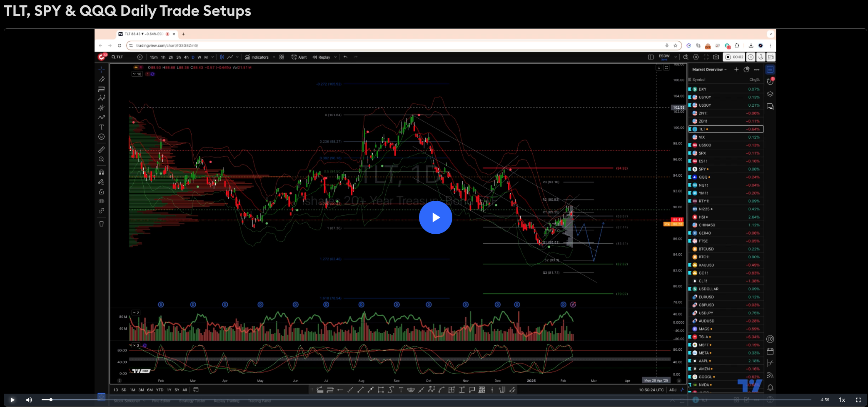Pause the recording with the pause icon
Viewport: 868px width, 407px height.
(751, 57)
